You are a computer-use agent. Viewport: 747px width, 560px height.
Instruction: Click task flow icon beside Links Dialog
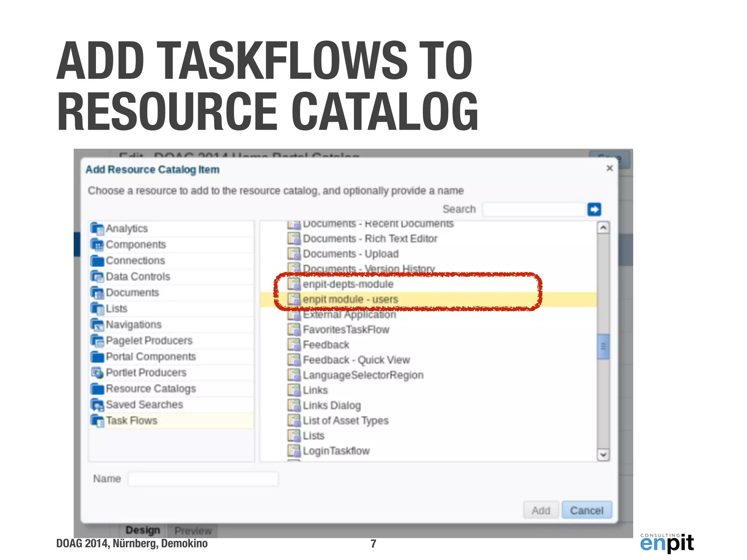pos(294,405)
